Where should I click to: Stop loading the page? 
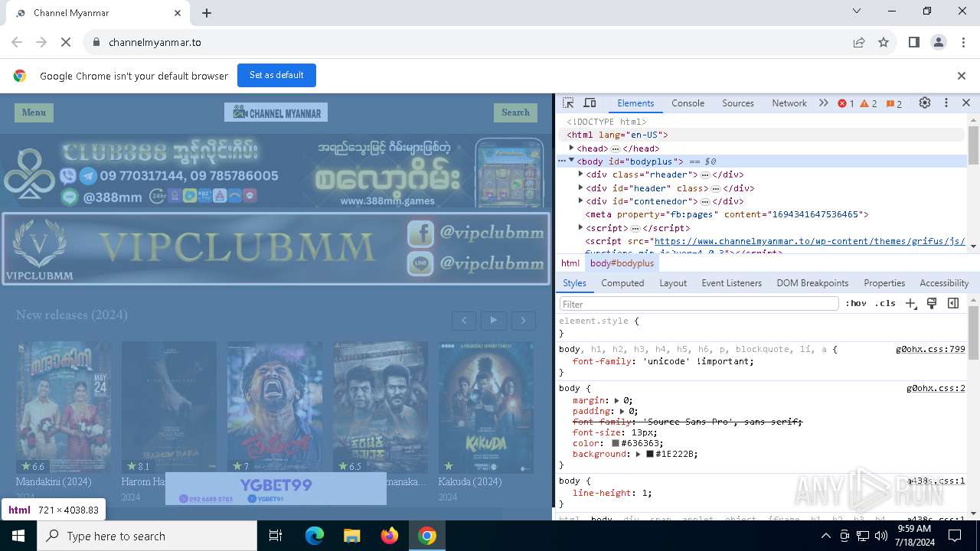(x=66, y=42)
